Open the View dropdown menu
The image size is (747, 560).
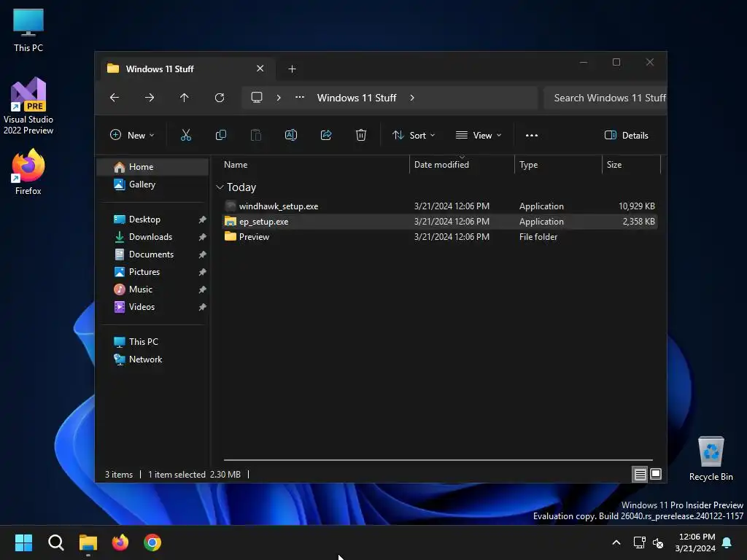pyautogui.click(x=479, y=135)
